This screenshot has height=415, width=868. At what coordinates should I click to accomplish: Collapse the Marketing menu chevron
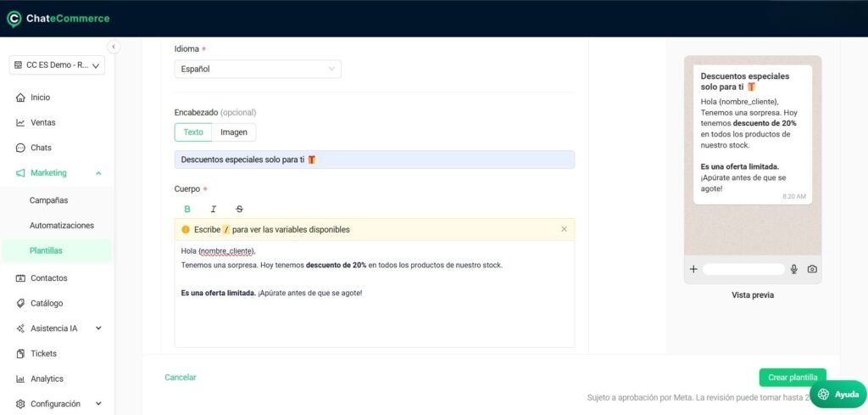[98, 173]
